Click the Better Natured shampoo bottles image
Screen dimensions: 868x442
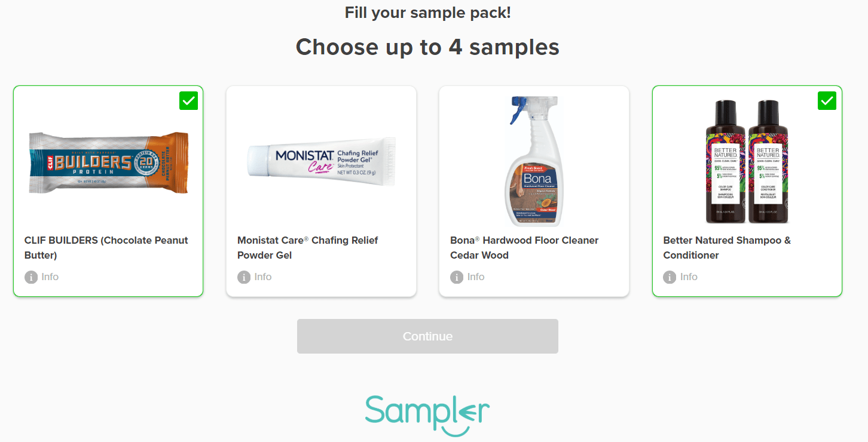click(747, 161)
